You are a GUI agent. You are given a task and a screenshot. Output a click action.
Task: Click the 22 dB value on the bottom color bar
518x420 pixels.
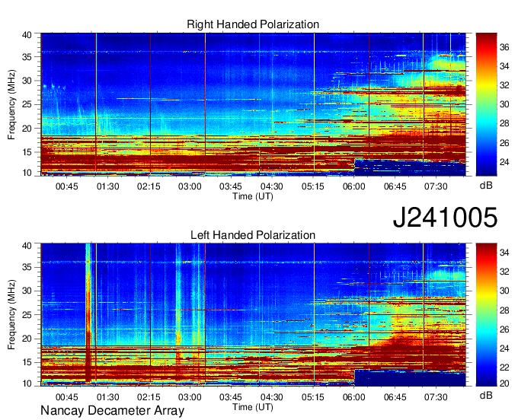pos(504,367)
